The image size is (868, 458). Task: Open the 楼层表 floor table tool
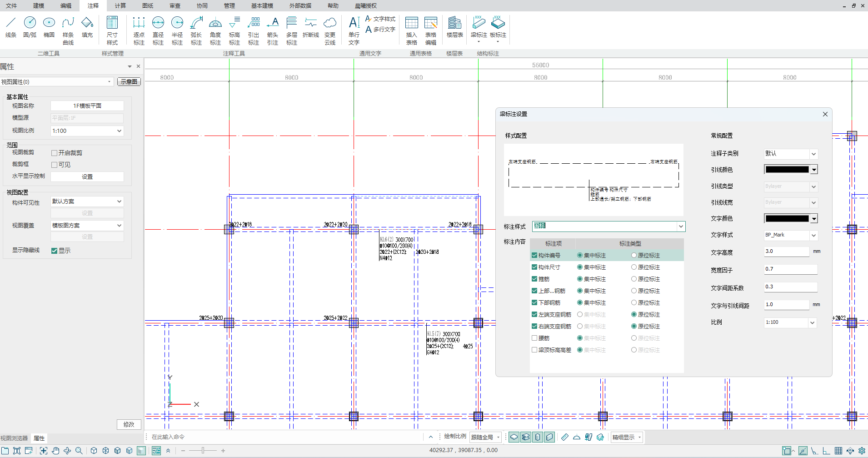coord(454,27)
